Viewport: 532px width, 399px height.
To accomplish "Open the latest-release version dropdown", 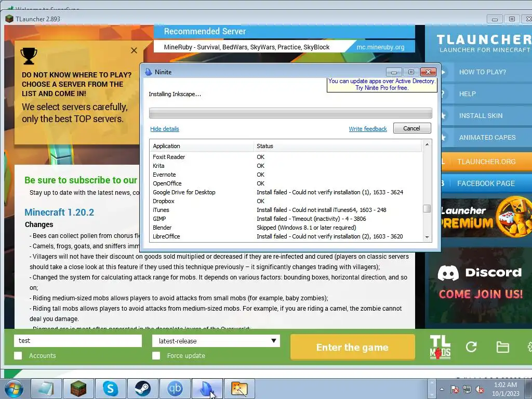I will point(216,341).
